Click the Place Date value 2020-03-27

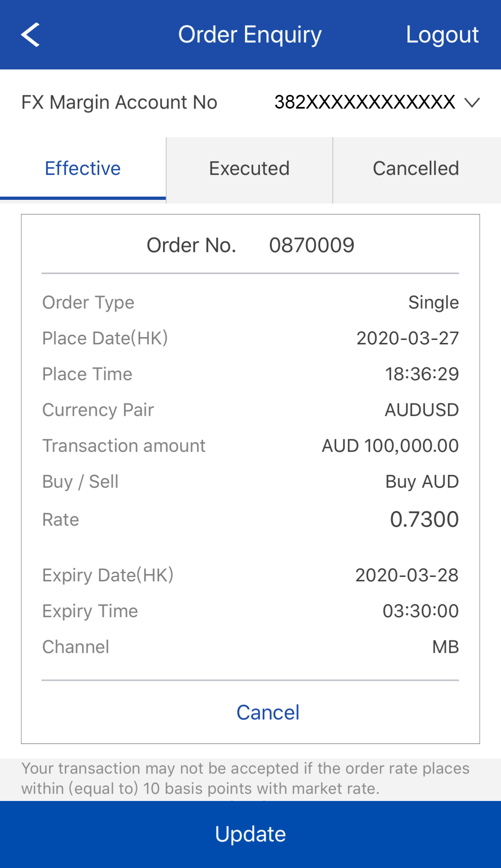(407, 338)
